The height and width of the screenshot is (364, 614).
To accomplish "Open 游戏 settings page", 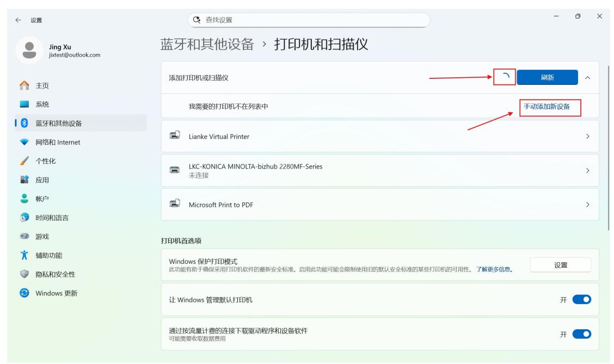I will pos(81,236).
